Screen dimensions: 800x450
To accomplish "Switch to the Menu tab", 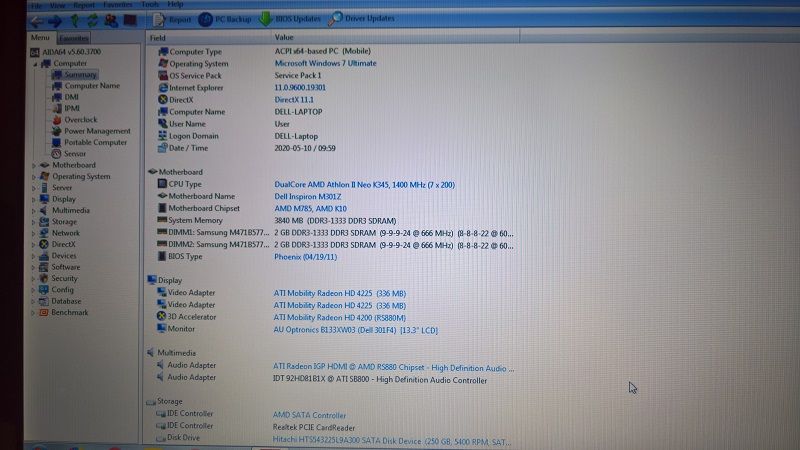I will 40,38.
